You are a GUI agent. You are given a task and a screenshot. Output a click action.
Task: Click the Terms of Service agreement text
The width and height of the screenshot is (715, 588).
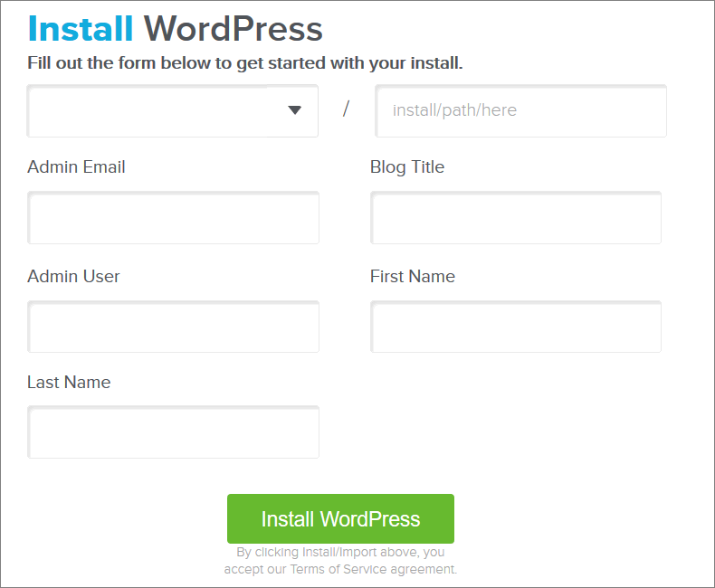(340, 561)
